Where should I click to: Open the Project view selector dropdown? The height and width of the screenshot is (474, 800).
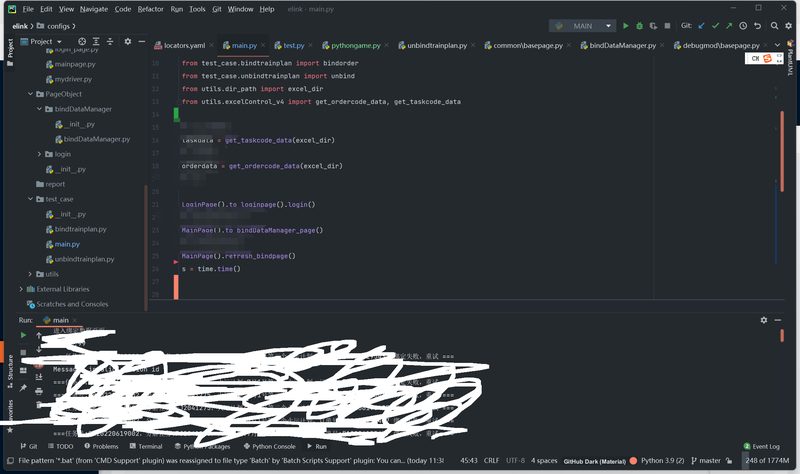pos(41,41)
